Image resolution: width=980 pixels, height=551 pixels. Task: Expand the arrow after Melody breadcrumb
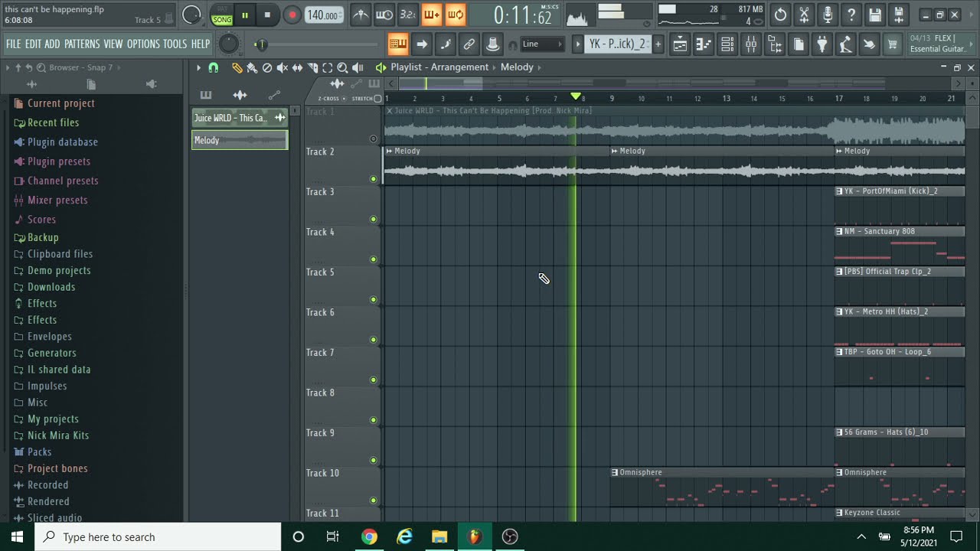point(540,67)
